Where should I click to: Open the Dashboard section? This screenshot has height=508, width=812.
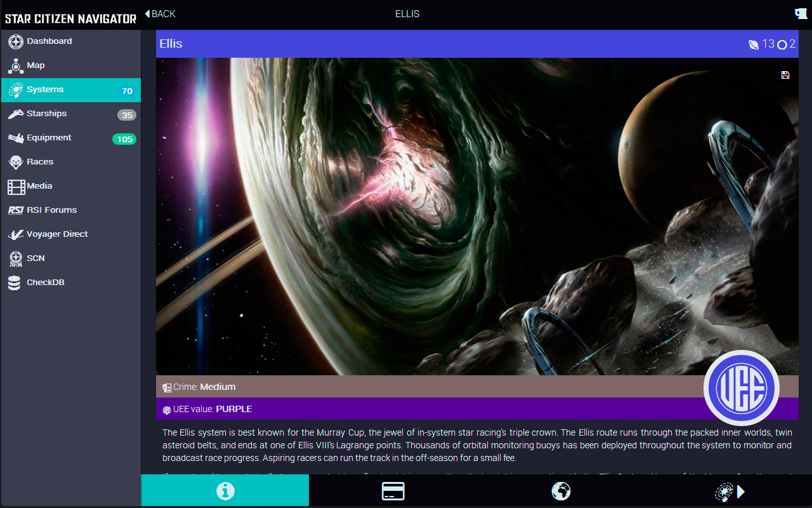pos(46,41)
